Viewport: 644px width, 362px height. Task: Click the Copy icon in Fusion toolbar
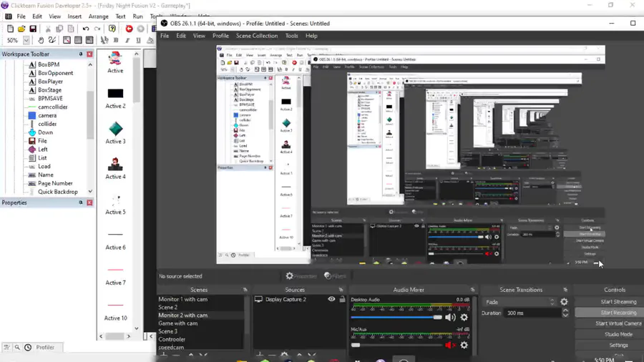coord(59,29)
